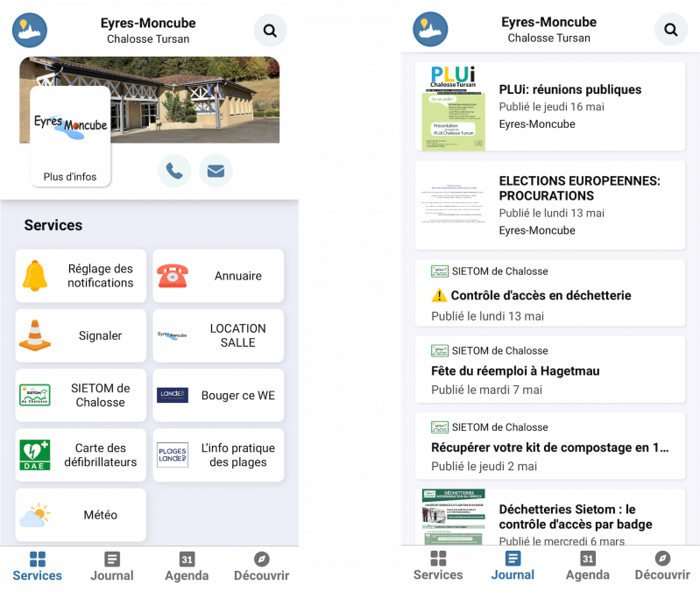Tap Publié le mardi 7 mai text
700x599 pixels.
(486, 390)
